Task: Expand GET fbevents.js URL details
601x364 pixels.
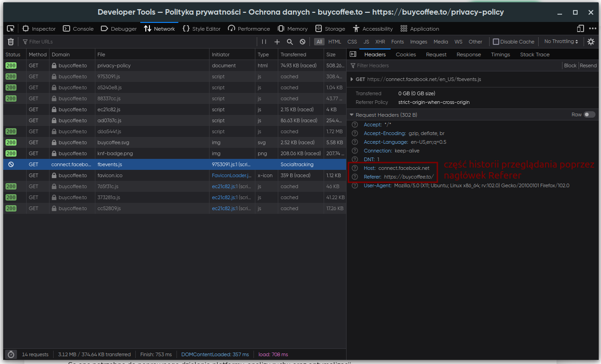Action: pos(352,79)
